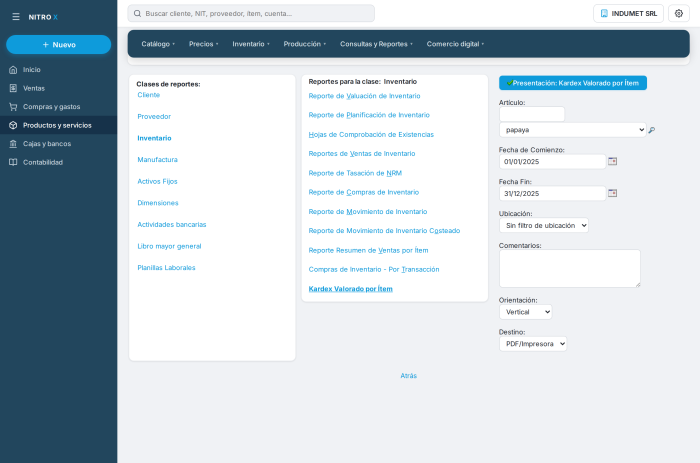Select the Actividades bancarias report class
Image resolution: width=700 pixels, height=463 pixels.
[x=172, y=224]
